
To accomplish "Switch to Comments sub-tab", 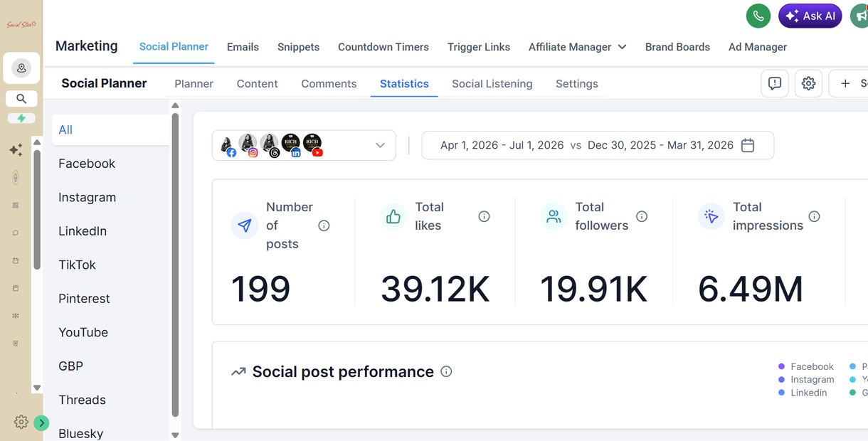I will 329,83.
